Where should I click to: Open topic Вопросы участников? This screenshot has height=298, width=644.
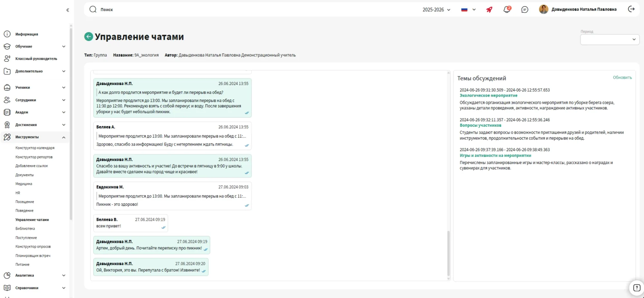[x=480, y=125]
